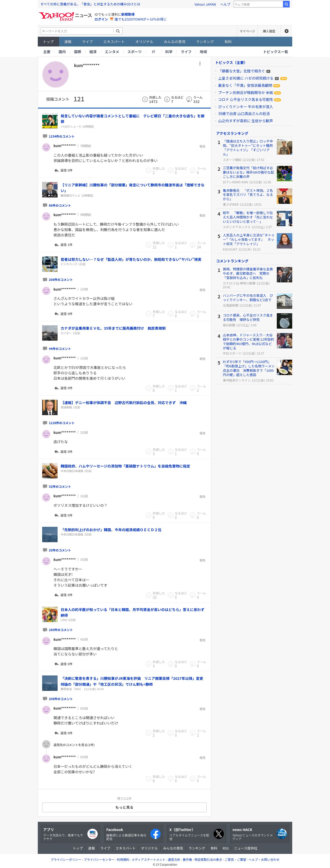Open 韓国政府 sausage article thumbnail

coord(50,471)
